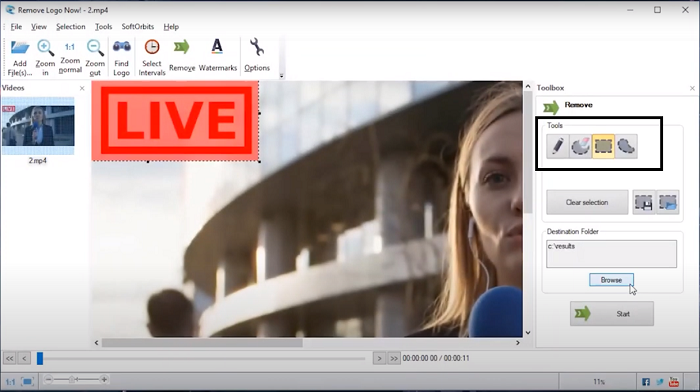This screenshot has width=700, height=392.
Task: Open the Selection menu
Action: click(x=71, y=27)
